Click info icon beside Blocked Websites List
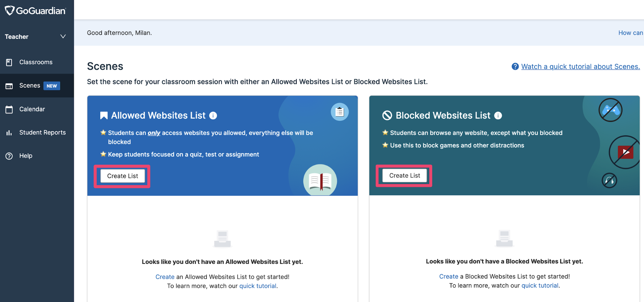 [498, 116]
